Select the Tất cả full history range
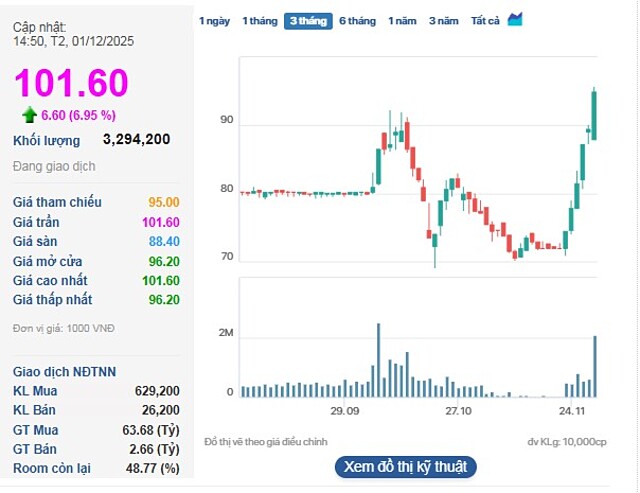Image resolution: width=640 pixels, height=493 pixels. (485, 21)
